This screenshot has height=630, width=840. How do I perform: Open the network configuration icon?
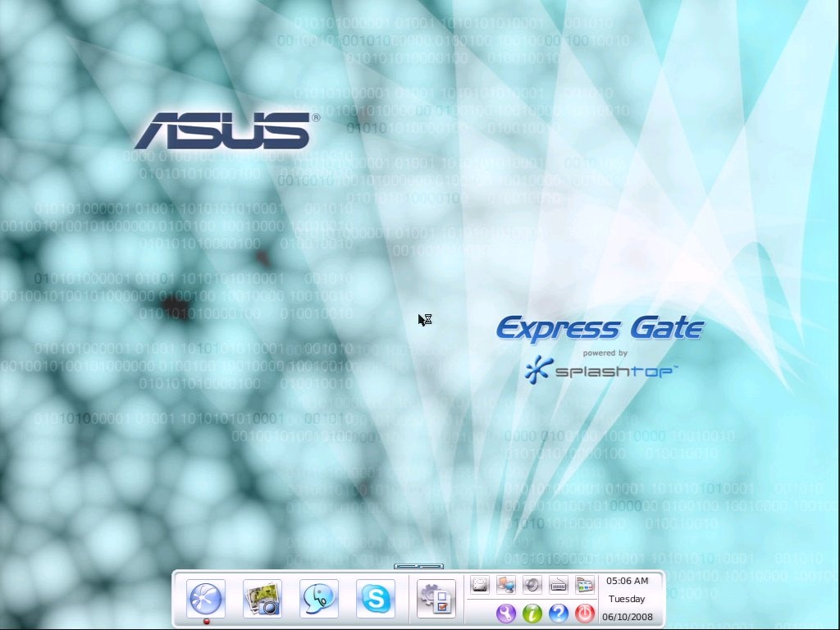[506, 584]
